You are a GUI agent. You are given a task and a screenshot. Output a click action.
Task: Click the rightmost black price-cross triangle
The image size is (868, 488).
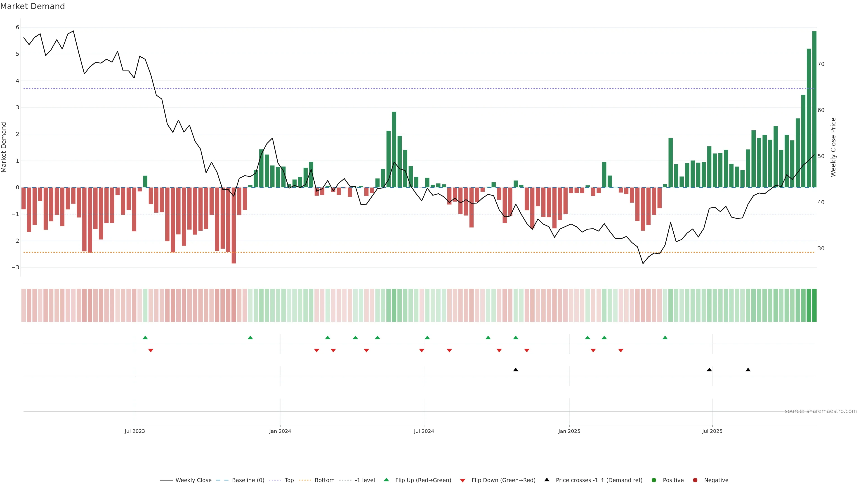(748, 370)
